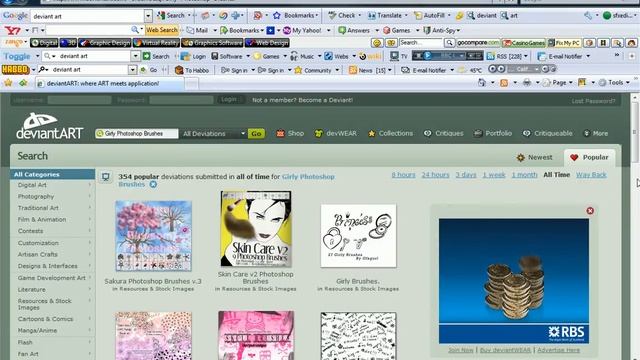Viewport: 640px width, 360px height.
Task: Open the E-mail Notifier dropdown in Toggle toolbar
Action: click(x=588, y=56)
